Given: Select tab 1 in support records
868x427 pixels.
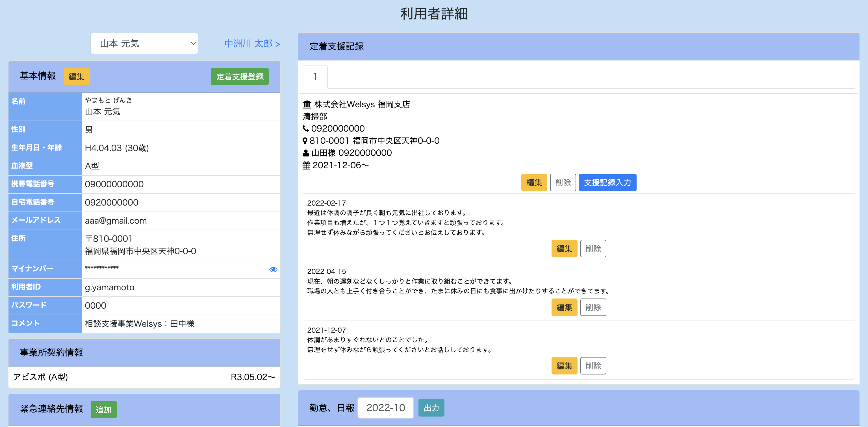Looking at the screenshot, I should pyautogui.click(x=315, y=77).
